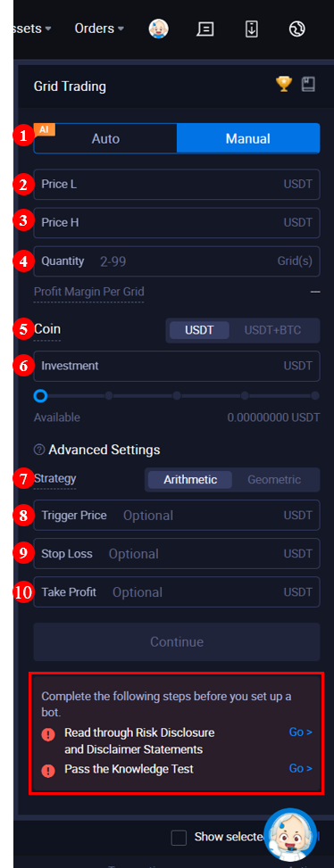The image size is (334, 868).
Task: Click the investment percentage slider handle
Action: [40, 396]
